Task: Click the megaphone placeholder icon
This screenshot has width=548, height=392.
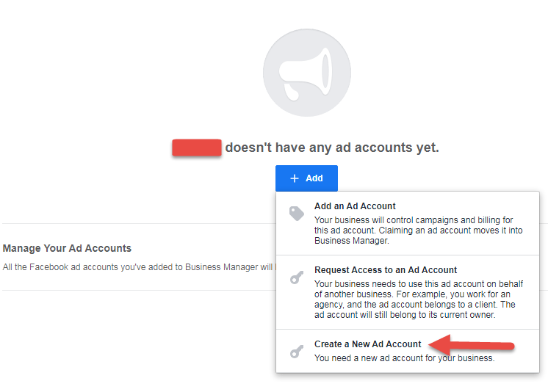Action: [306, 74]
